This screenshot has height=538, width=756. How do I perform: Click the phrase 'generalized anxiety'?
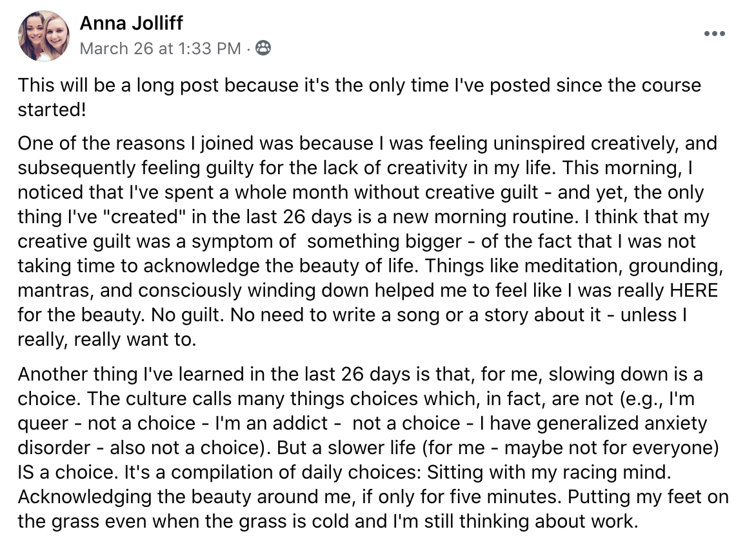621,423
